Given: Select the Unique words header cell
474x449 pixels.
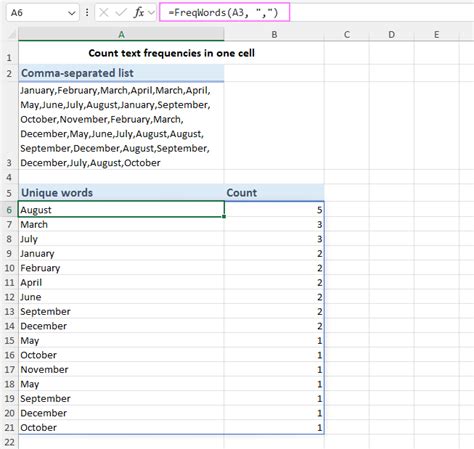Looking at the screenshot, I should (x=121, y=193).
